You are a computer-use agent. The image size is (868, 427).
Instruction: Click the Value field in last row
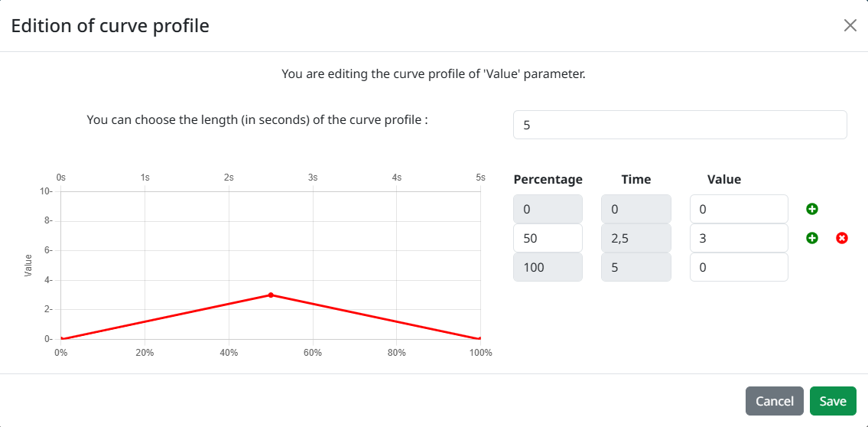coord(739,268)
